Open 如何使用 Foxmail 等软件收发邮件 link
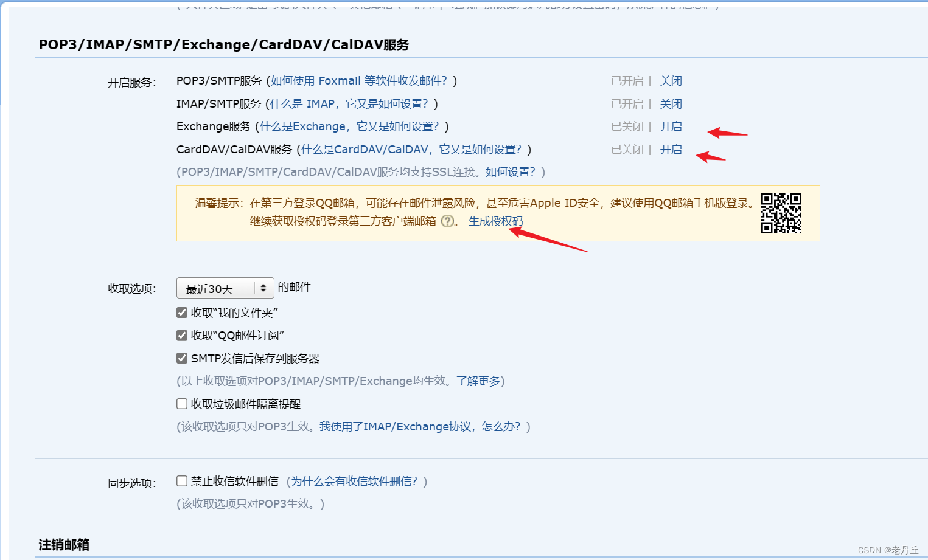 tap(359, 81)
